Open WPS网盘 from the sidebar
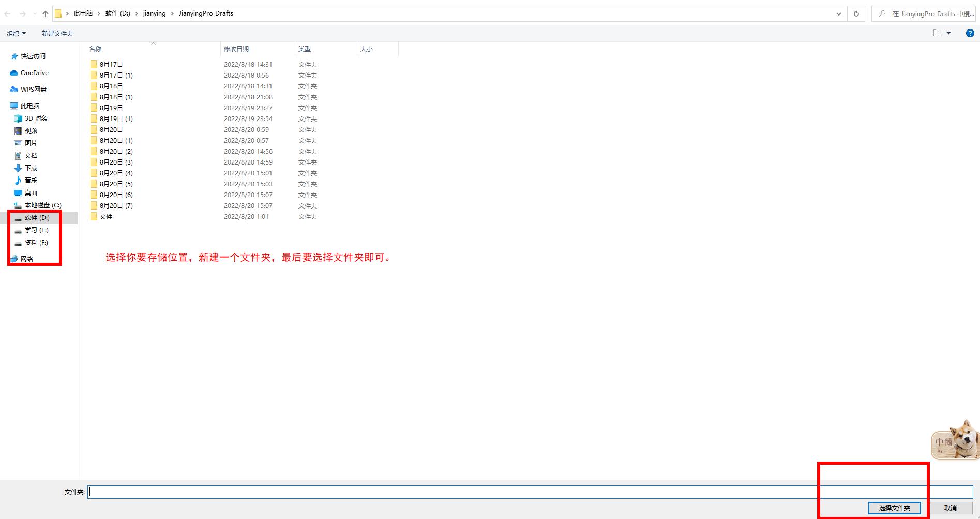 click(33, 90)
